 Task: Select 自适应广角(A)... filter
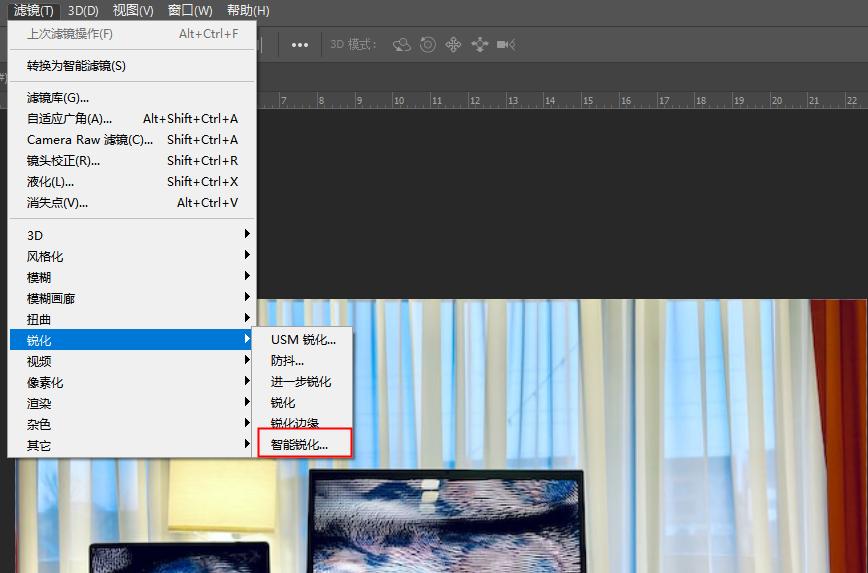[132, 118]
